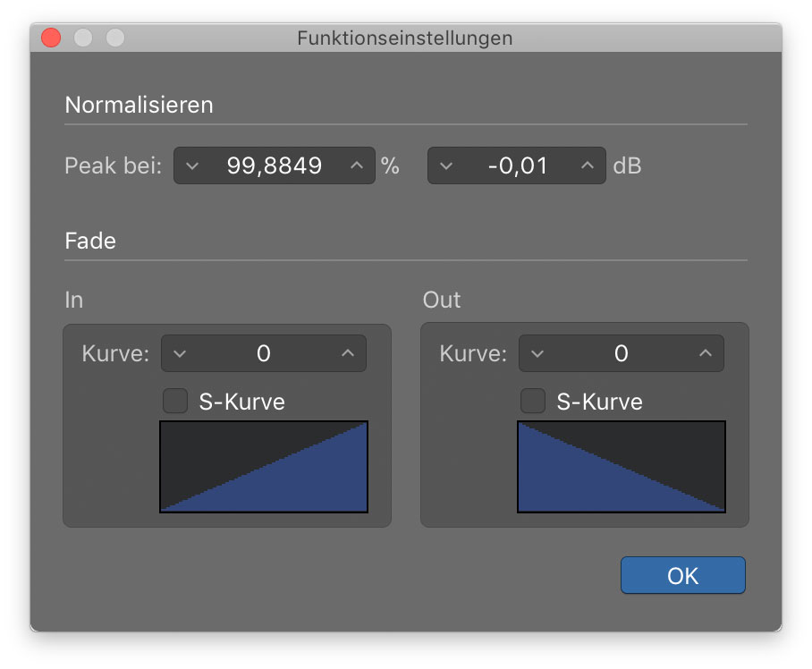This screenshot has width=812, height=669.
Task: Confirm settings with the OK button
Action: 682,575
